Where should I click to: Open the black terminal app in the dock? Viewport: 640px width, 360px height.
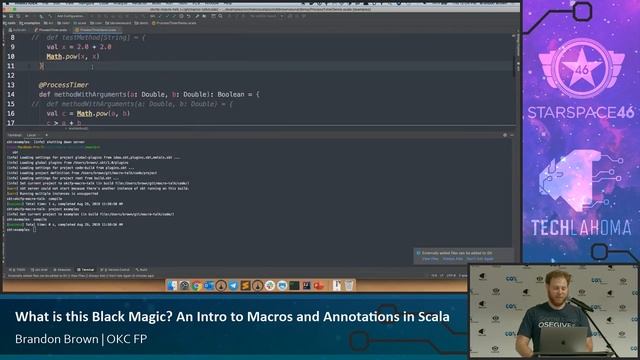[x=294, y=285]
